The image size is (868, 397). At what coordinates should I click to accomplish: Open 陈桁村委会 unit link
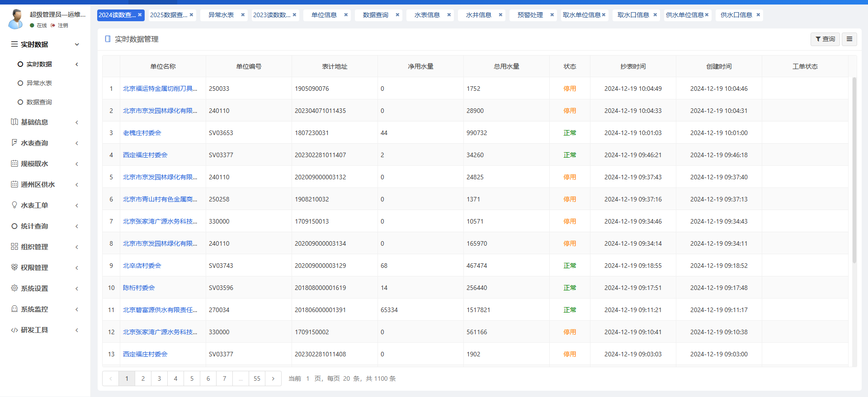(x=139, y=288)
